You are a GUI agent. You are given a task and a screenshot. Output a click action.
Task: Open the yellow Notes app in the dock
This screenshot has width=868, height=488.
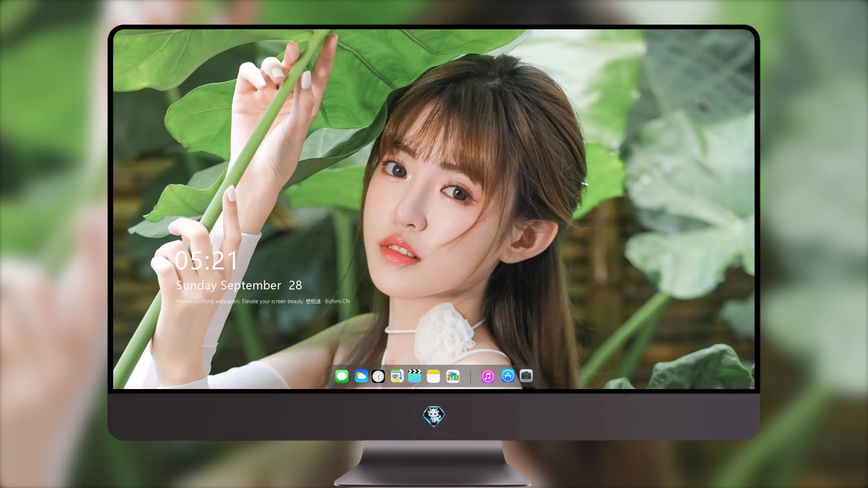[433, 376]
